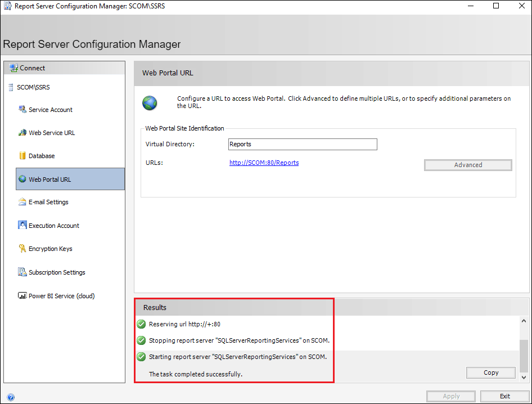Click the Power BI Service chart icon
The image size is (532, 404).
[x=22, y=296]
